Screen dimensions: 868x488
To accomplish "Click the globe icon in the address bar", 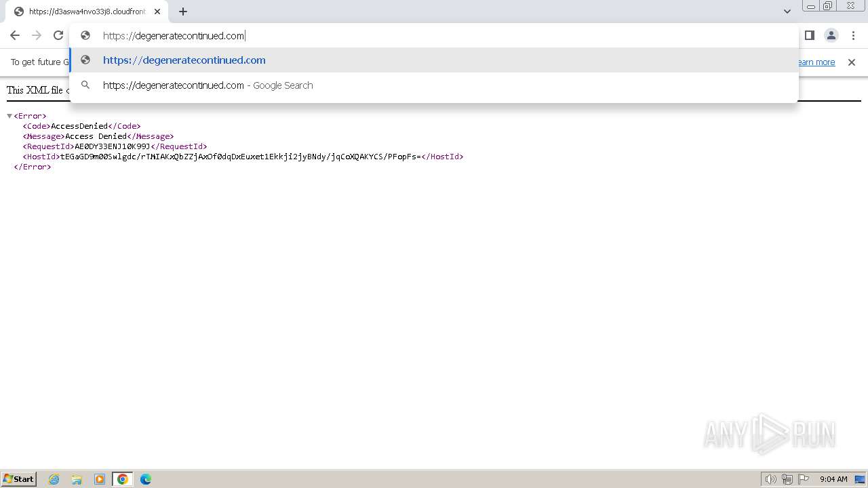I will coord(85,35).
